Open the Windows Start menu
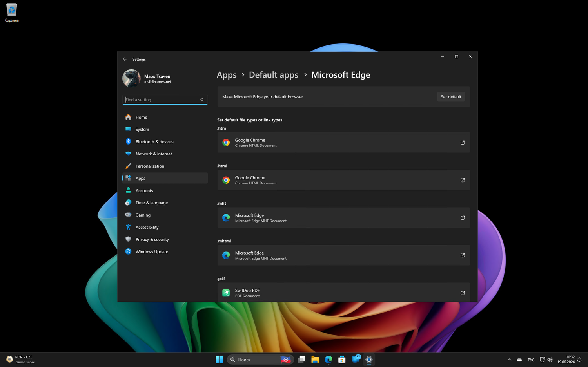The width and height of the screenshot is (588, 367). pos(219,360)
